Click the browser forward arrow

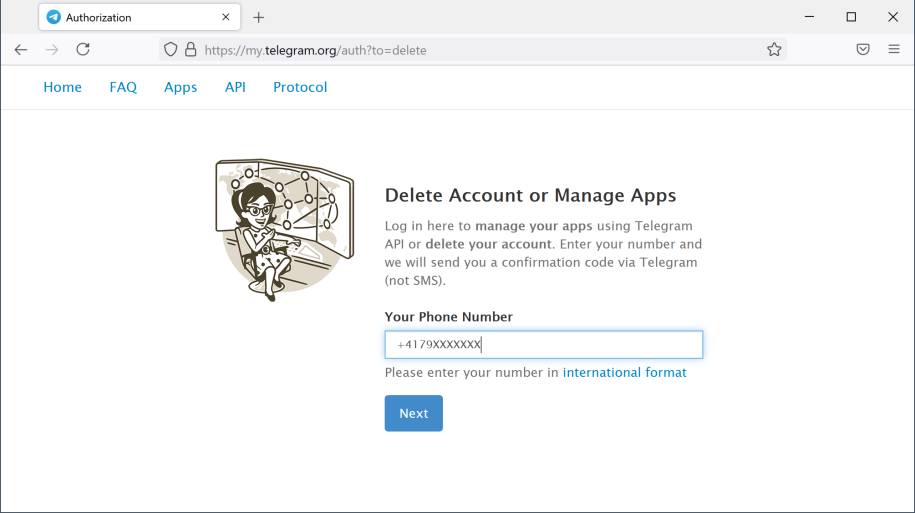coord(52,50)
